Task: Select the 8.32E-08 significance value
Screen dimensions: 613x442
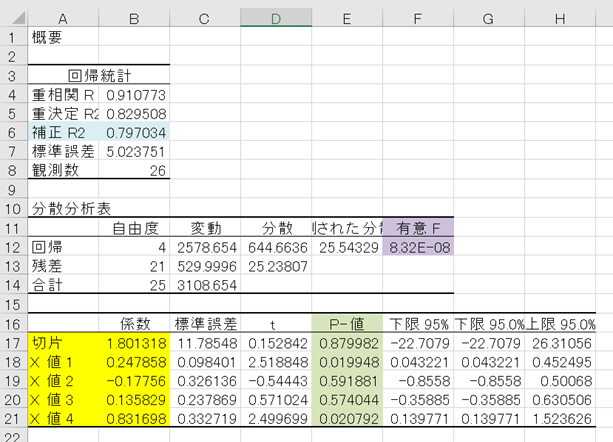Action: coord(418,246)
